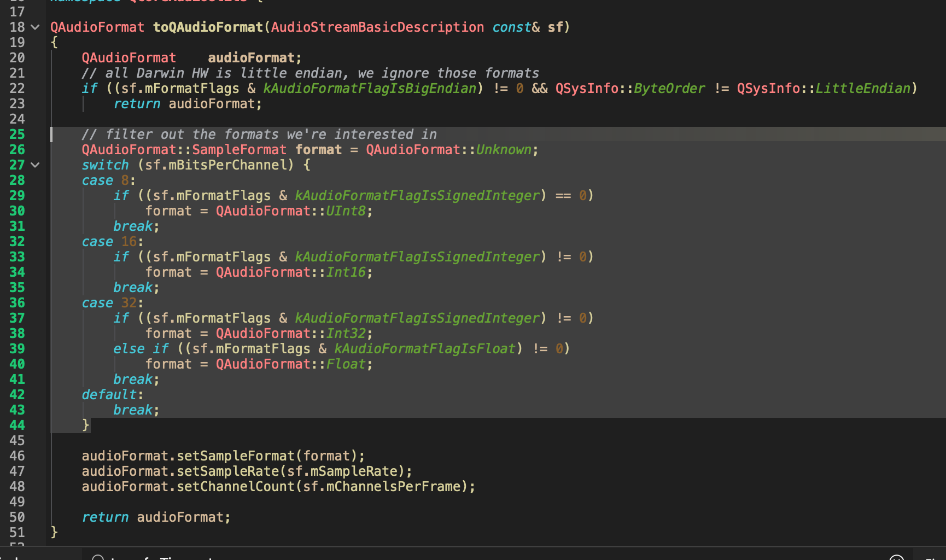Click line number 25 in the gutter
Viewport: 946px width, 560px height.
click(x=17, y=135)
